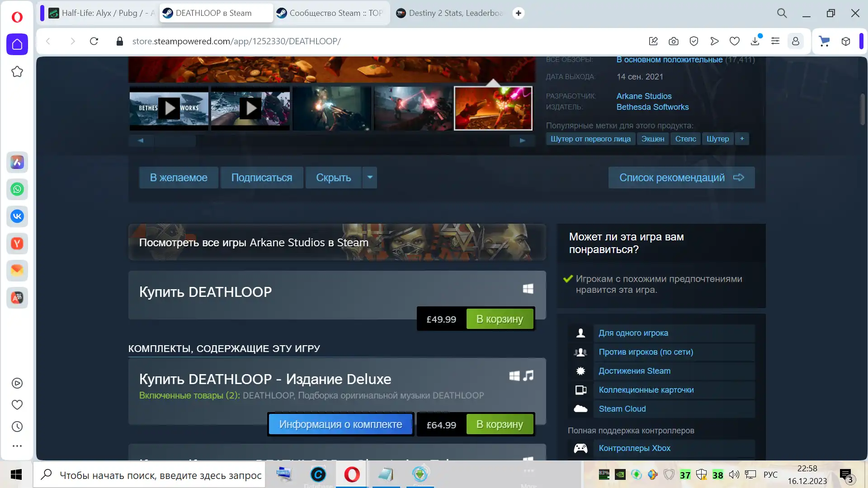This screenshot has height=488, width=868.
Task: Open bookmarks star in Opera sidebar
Action: click(x=17, y=71)
